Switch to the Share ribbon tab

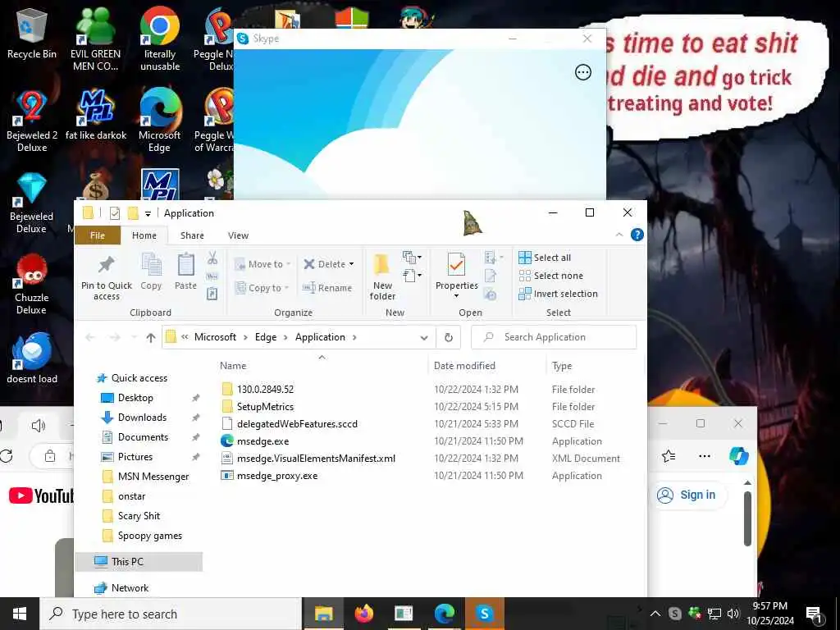coord(192,235)
